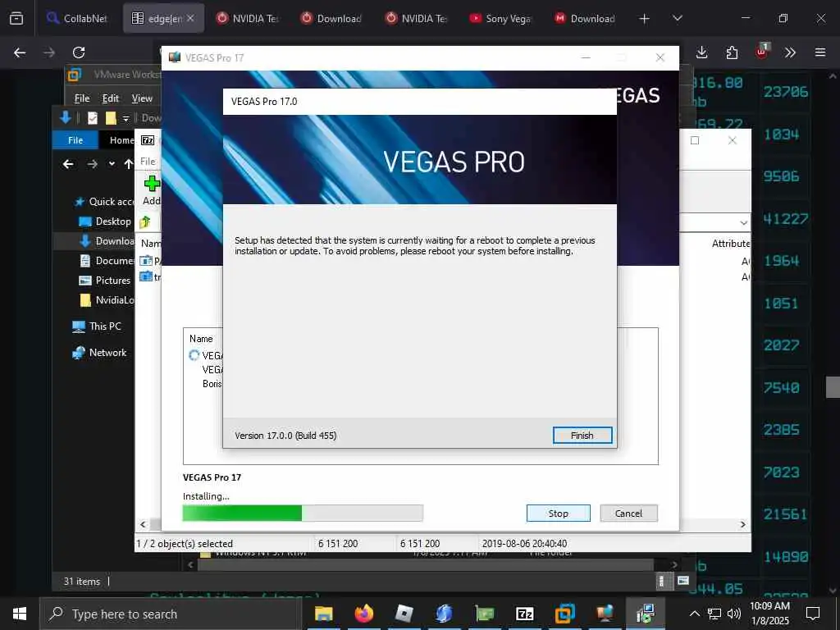
Task: Click the blue down-arrow icon in Explorer toolbar
Action: [x=66, y=118]
